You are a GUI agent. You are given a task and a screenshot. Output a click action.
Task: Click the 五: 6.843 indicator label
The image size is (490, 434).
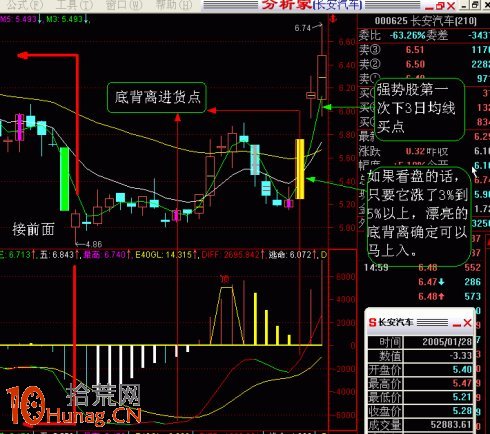pos(59,255)
